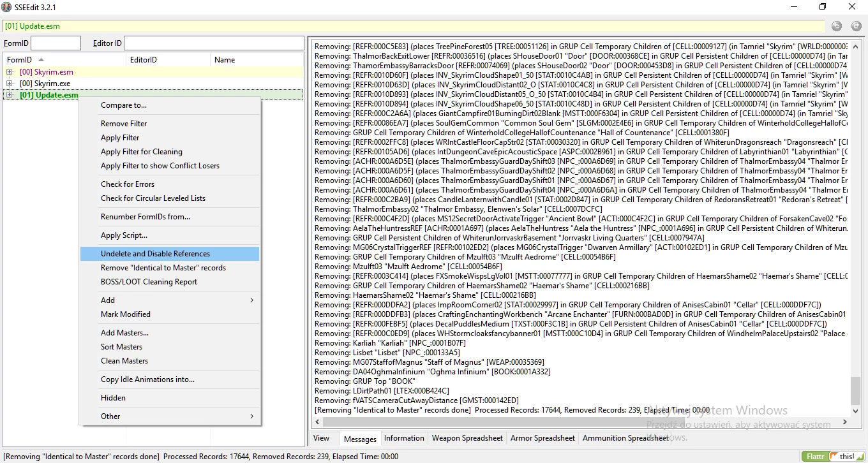Screen dimensions: 868x463
Task: Click the forward navigation arrow icon
Action: coord(857,26)
